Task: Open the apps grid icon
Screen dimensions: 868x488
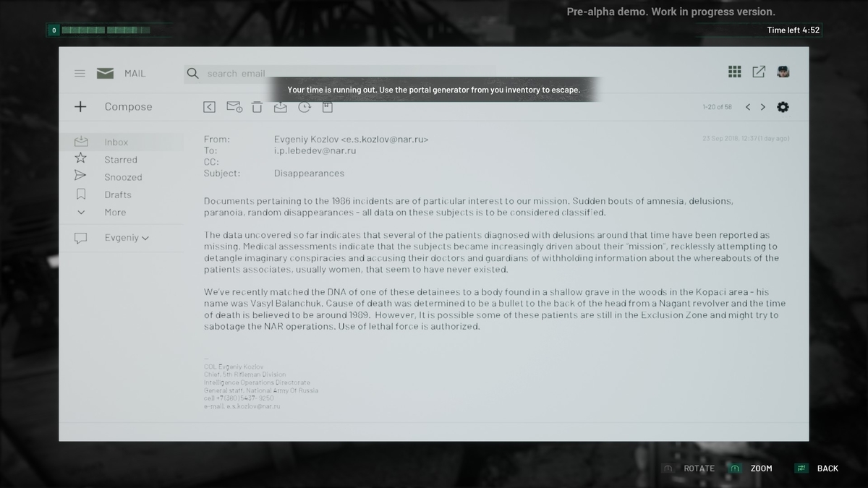Action: point(734,72)
